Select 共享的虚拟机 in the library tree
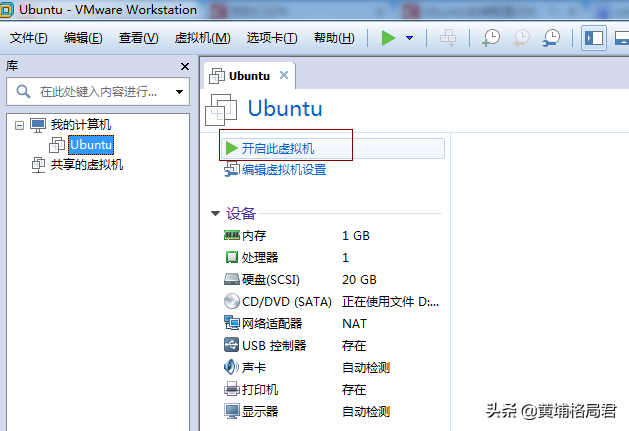Image resolution: width=629 pixels, height=431 pixels. coord(87,165)
